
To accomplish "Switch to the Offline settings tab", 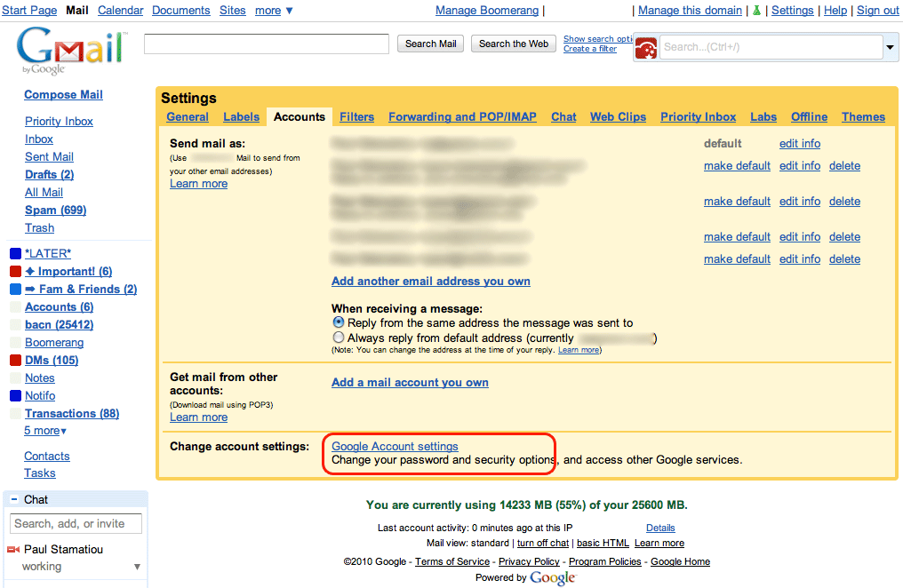I will [x=809, y=116].
